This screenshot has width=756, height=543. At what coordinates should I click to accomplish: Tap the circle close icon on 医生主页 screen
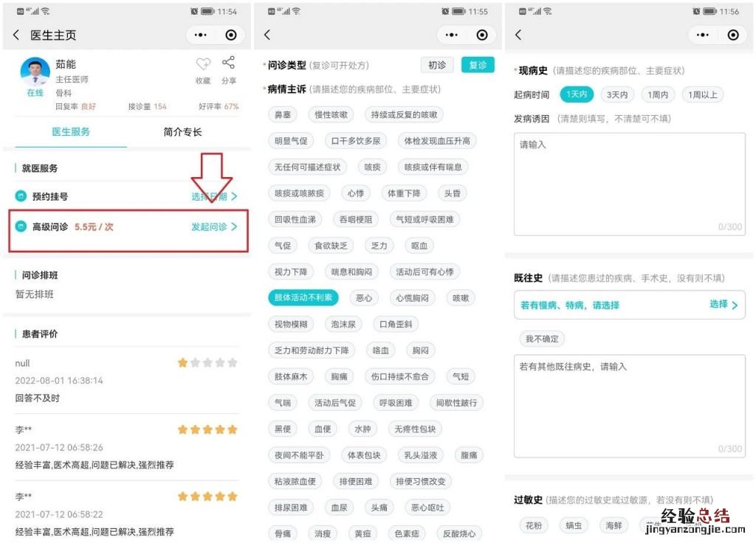click(231, 35)
